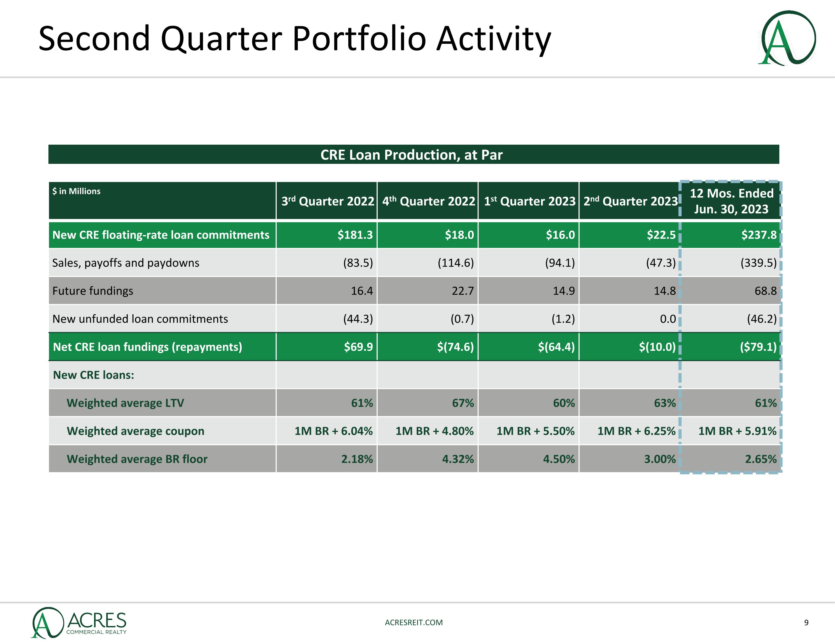
Task: Click the Sales, payoffs and paydowns row label
Action: 126,263
